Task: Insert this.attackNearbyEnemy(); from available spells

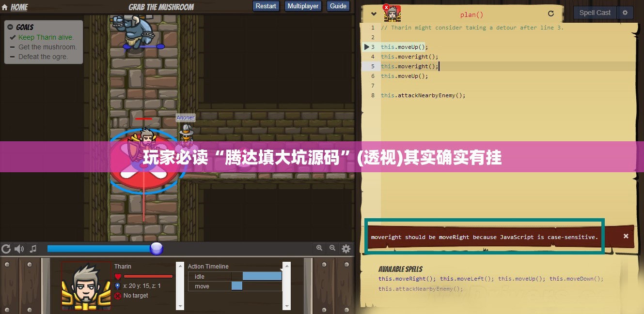Action: click(421, 289)
